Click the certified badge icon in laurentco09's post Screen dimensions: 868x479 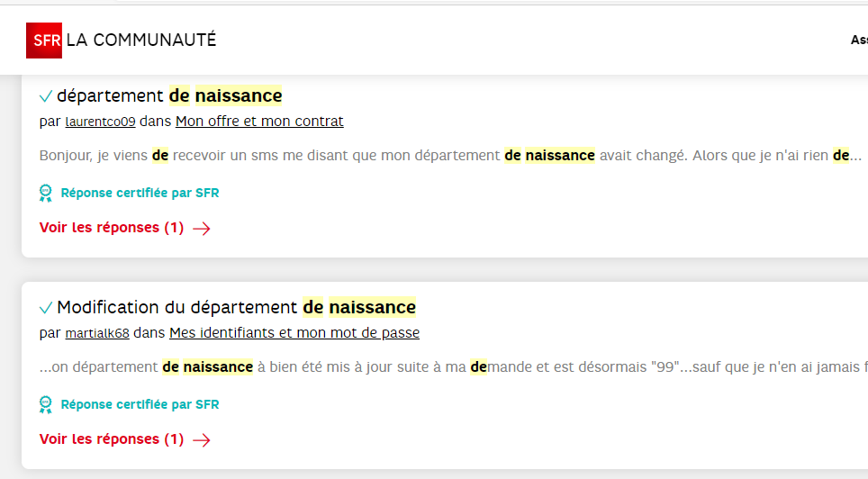46,193
